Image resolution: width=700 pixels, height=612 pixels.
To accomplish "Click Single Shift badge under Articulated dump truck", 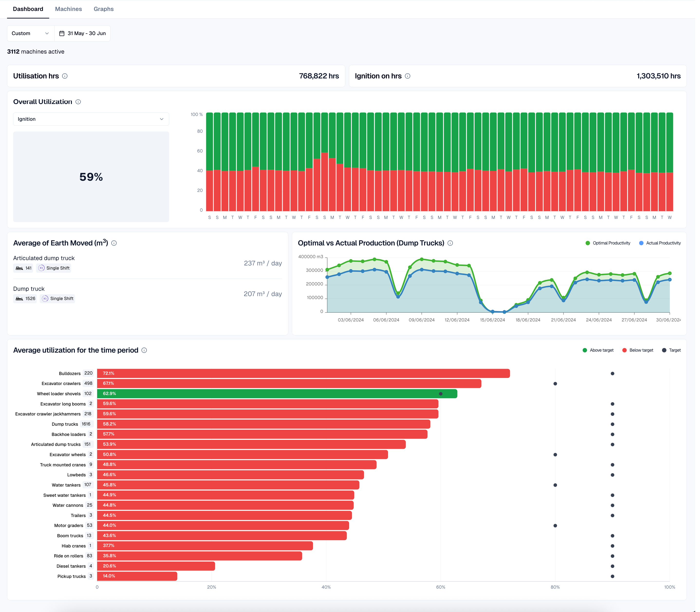I will click(54, 268).
